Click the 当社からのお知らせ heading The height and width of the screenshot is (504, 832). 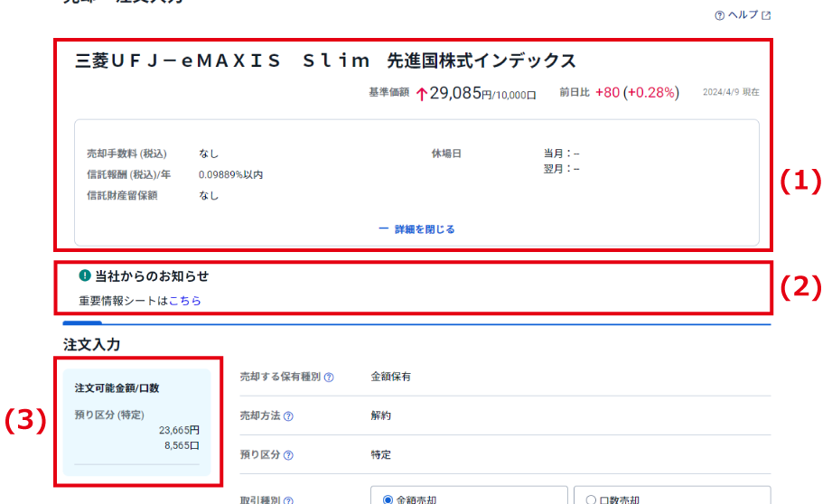point(152,275)
